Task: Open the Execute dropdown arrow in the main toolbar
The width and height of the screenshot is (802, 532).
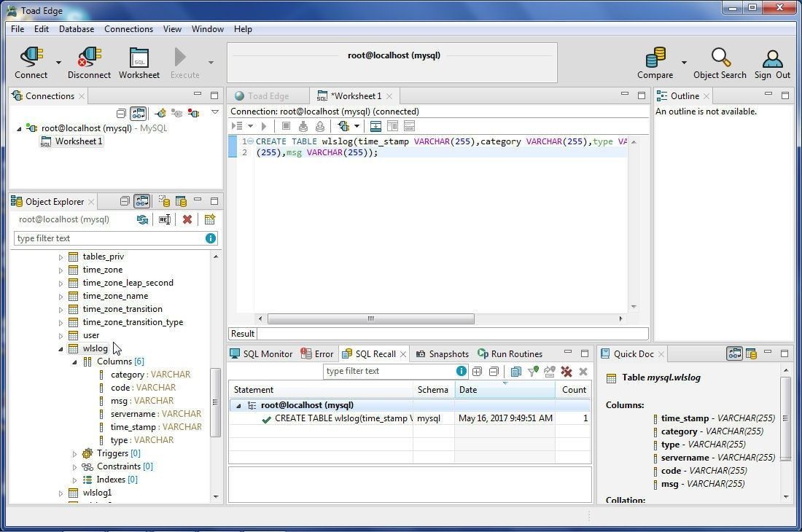Action: (211, 63)
